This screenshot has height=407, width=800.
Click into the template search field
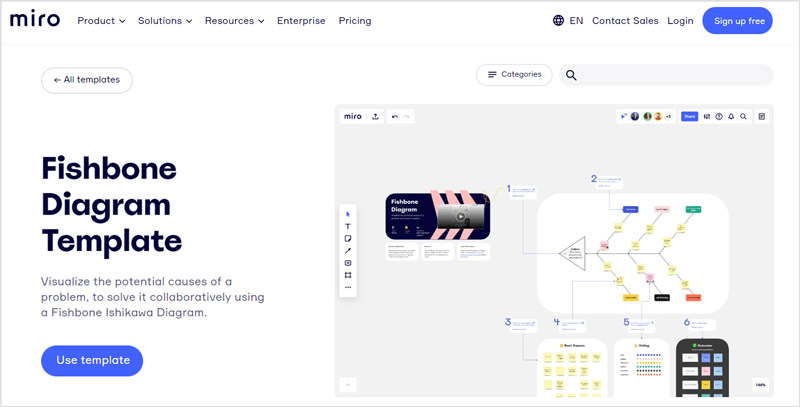[666, 75]
